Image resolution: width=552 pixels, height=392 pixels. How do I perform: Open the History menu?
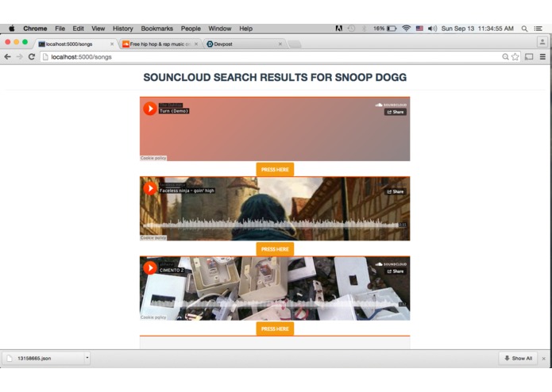pyautogui.click(x=123, y=29)
